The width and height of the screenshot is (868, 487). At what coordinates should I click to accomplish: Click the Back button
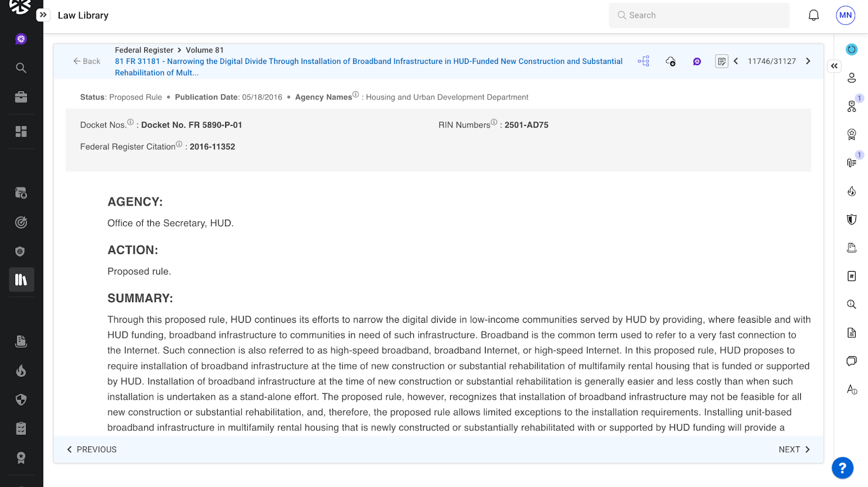click(87, 61)
